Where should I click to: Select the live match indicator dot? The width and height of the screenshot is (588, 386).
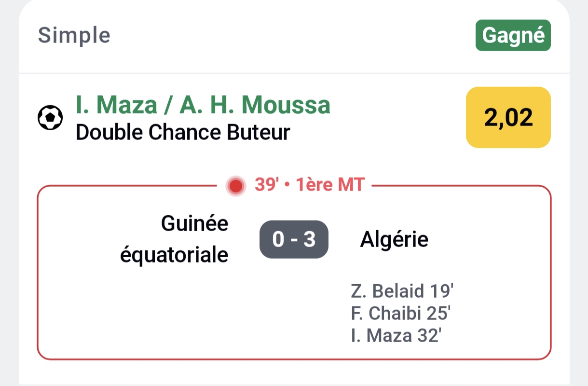pyautogui.click(x=235, y=184)
